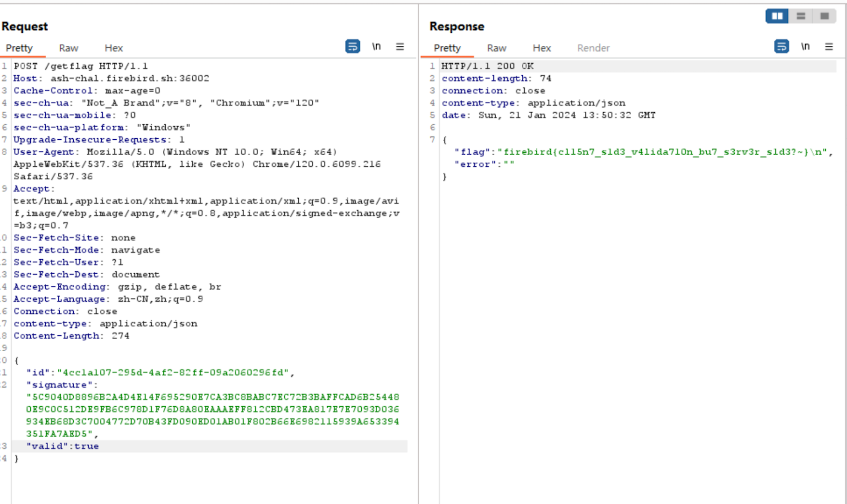This screenshot has width=847, height=504.
Task: Click the HTTP/1.1 200 OK status line
Action: click(x=487, y=66)
